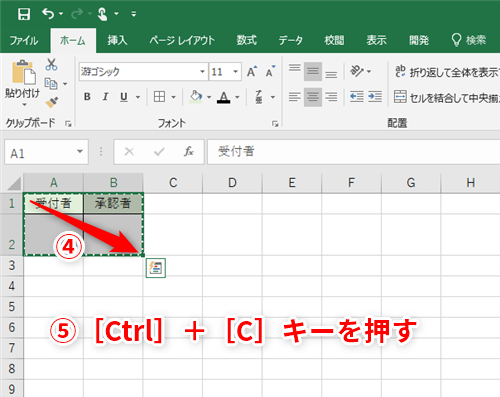Expand the 貼り付け dropdown arrow
The height and width of the screenshot is (397, 500).
point(24,105)
